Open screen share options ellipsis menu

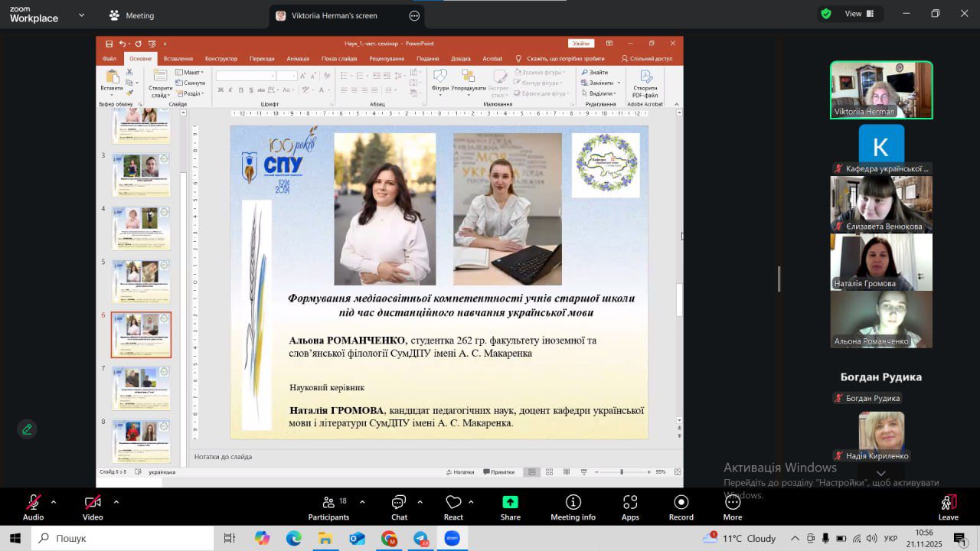click(x=414, y=15)
